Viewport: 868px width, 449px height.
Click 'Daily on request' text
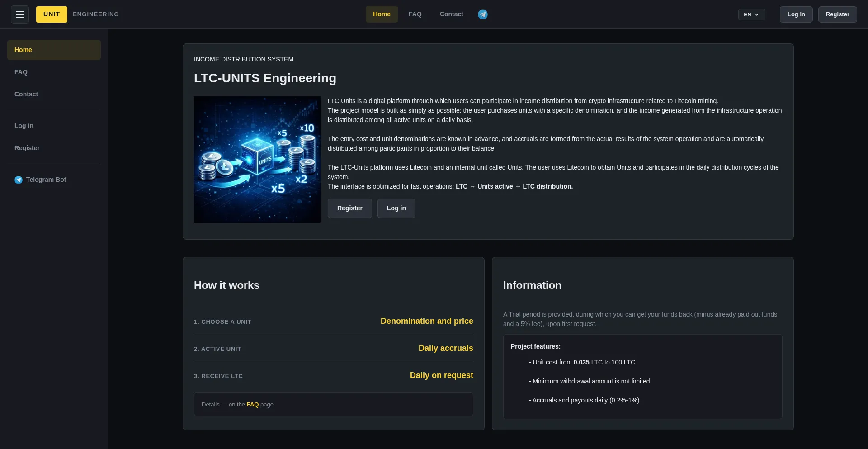click(442, 375)
